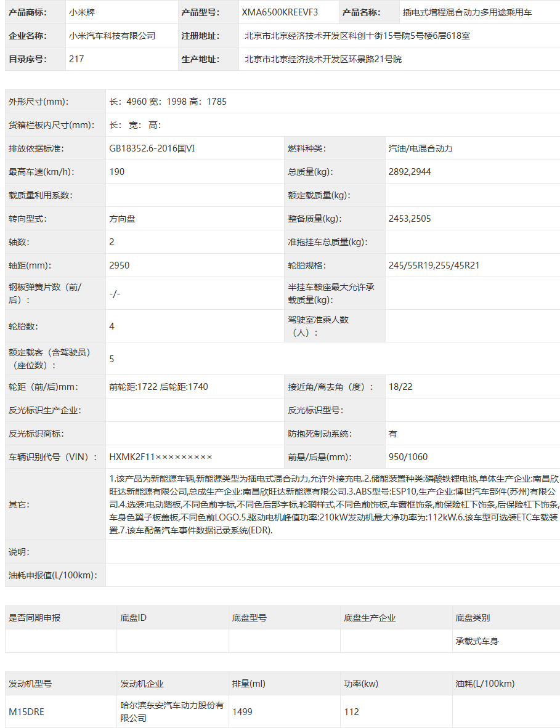Select the 油耗申报值(L/100km) label
560x728 pixels.
point(53,575)
